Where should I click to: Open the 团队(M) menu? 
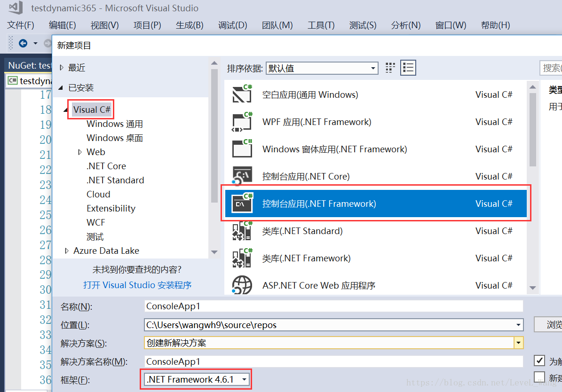click(x=277, y=25)
